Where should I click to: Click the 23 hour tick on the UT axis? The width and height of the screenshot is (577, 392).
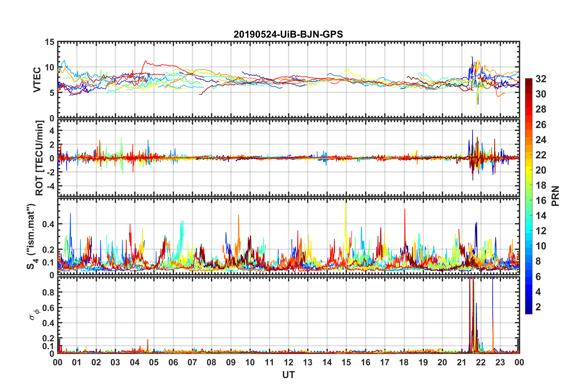pyautogui.click(x=500, y=362)
